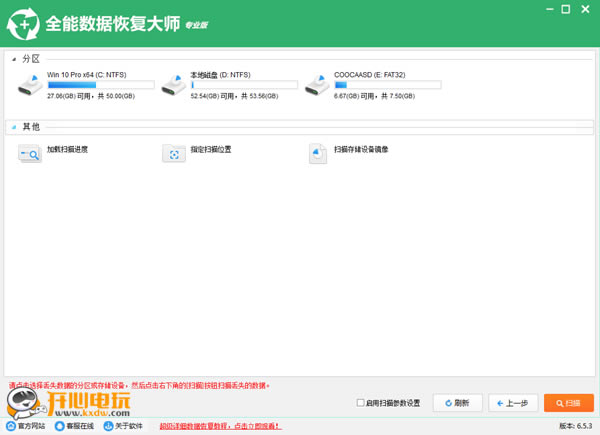Screen dimensions: 600x435
Task: Start scanning with the orange 扫描 button
Action: [x=569, y=403]
